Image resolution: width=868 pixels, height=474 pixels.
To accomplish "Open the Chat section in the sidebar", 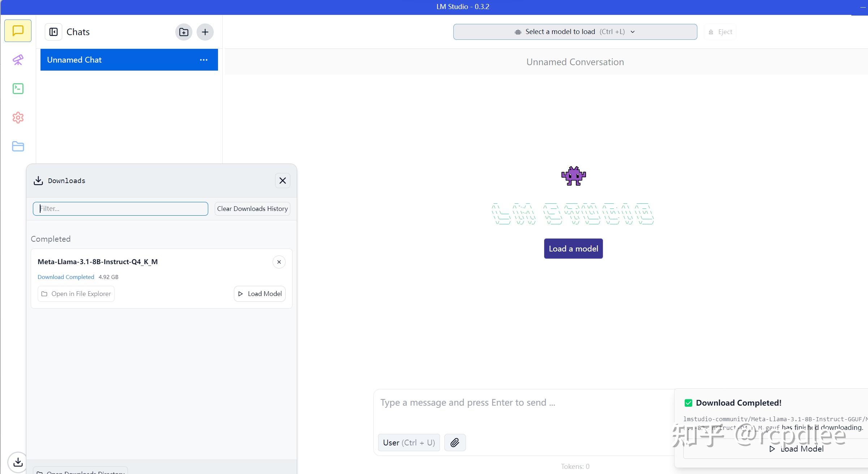I will (18, 31).
